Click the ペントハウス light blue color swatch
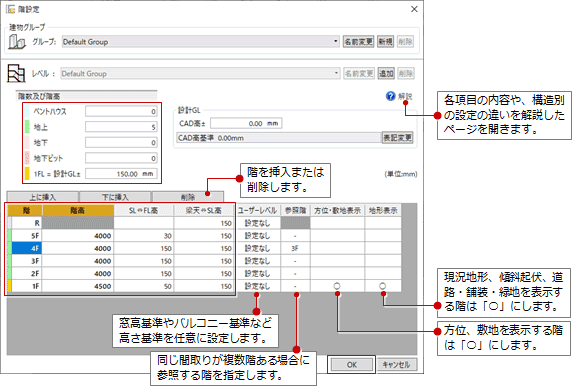 [27, 111]
